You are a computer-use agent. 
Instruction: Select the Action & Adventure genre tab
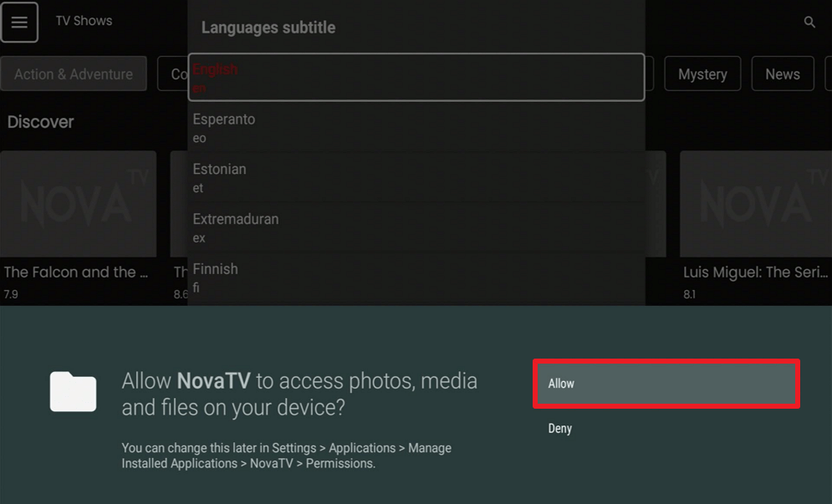click(x=74, y=74)
